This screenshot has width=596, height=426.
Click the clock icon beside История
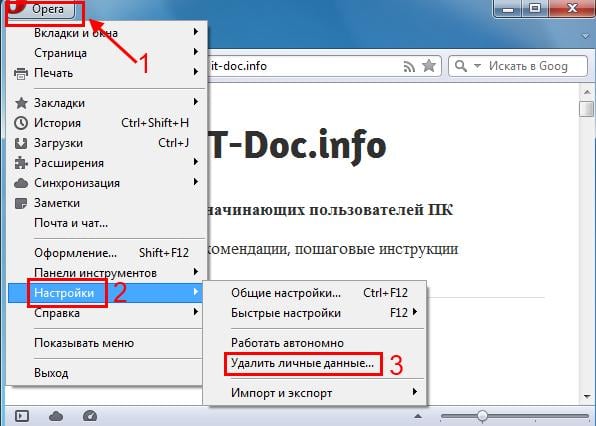coord(21,123)
